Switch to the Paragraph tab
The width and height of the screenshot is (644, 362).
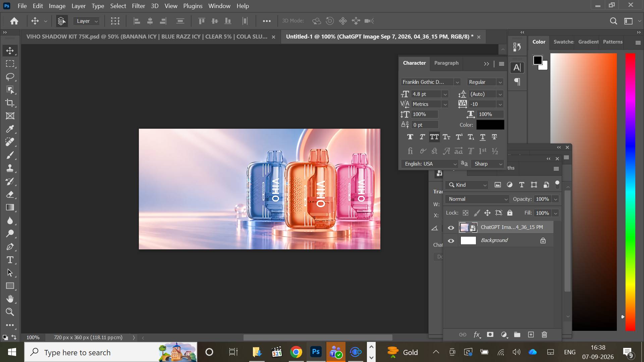coord(446,63)
